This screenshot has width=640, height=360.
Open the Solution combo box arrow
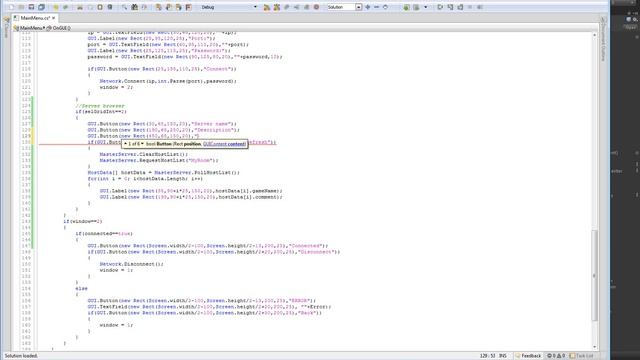tap(358, 7)
